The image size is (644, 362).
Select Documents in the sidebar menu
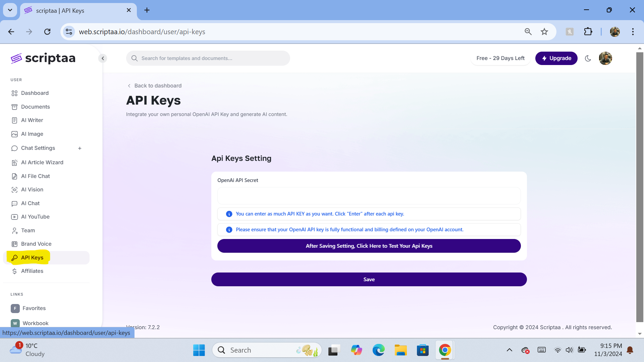pos(35,107)
